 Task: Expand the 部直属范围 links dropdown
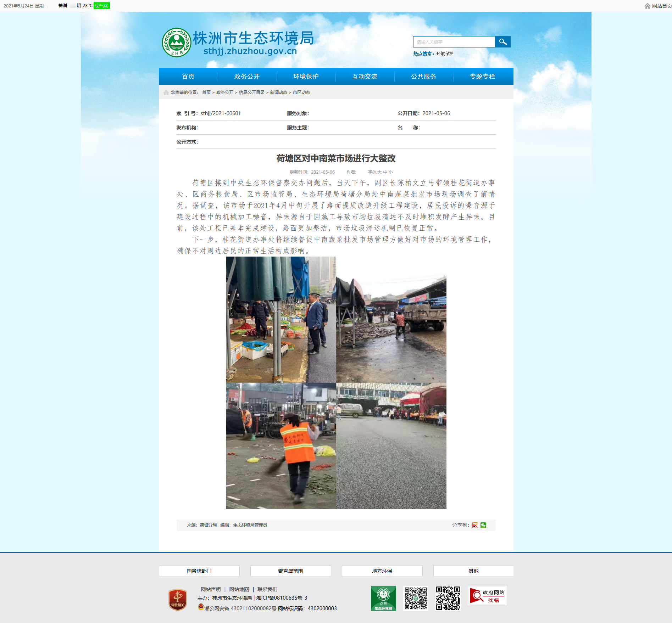click(x=291, y=571)
